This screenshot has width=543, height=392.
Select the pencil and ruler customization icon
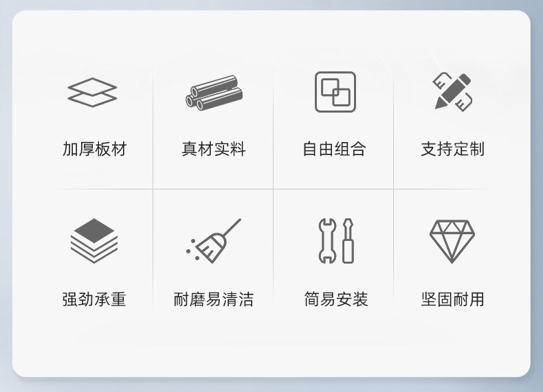(453, 91)
